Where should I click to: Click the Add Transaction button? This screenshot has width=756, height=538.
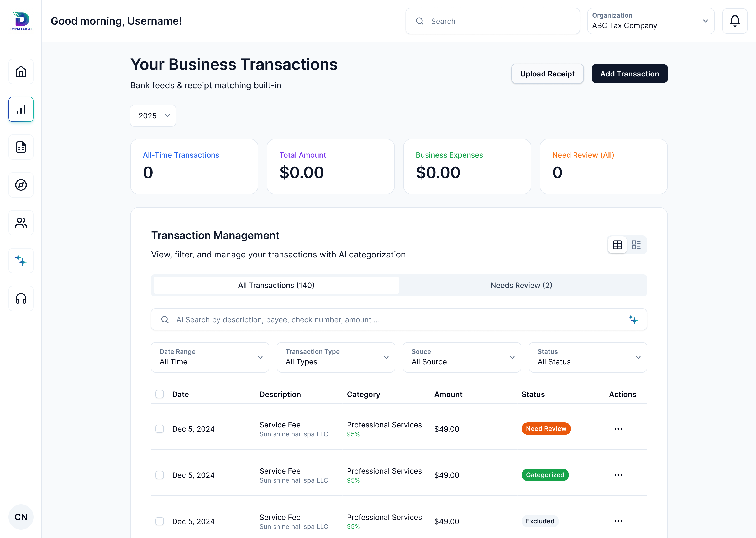coord(629,74)
